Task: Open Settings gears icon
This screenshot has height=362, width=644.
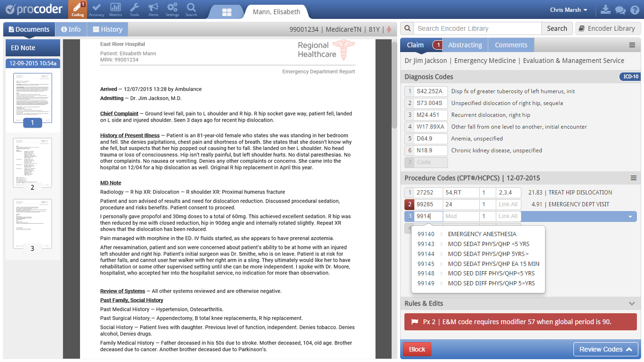Action: 172,9
